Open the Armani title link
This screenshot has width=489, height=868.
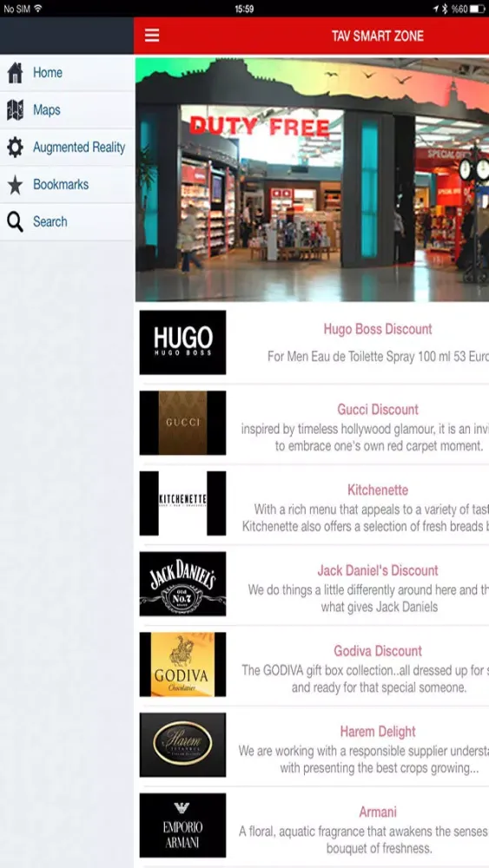tap(378, 812)
